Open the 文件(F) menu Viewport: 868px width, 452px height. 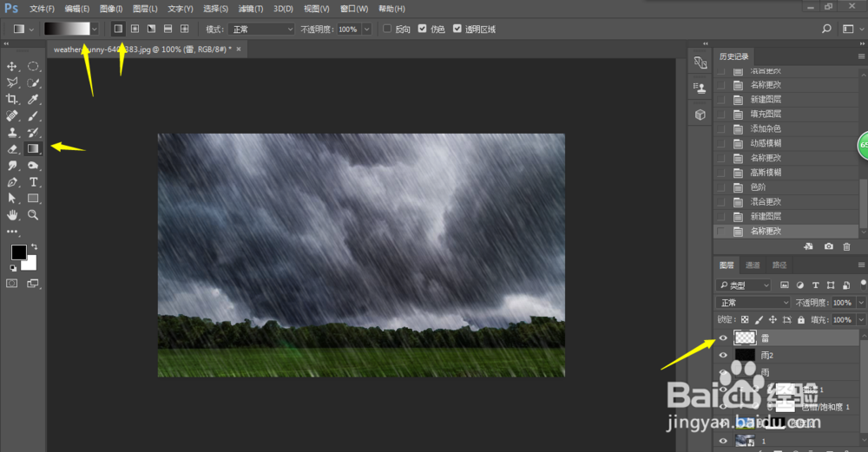click(x=42, y=9)
